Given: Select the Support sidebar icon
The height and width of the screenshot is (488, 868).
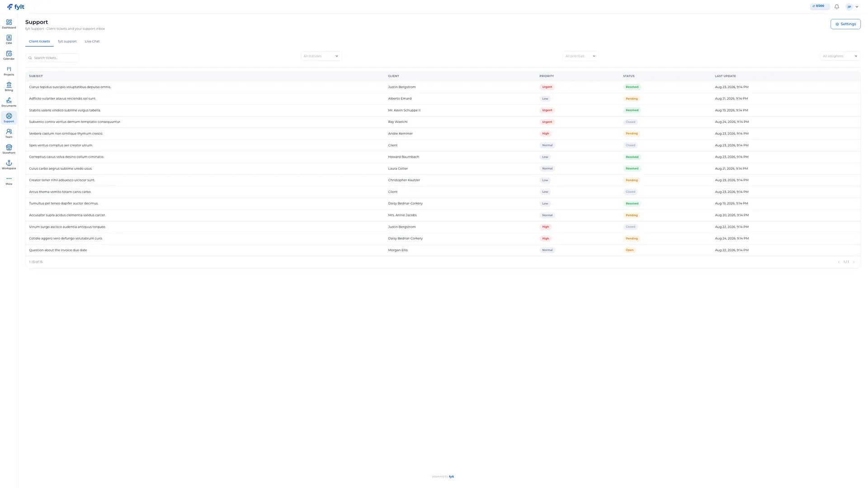Looking at the screenshot, I should click(x=9, y=118).
